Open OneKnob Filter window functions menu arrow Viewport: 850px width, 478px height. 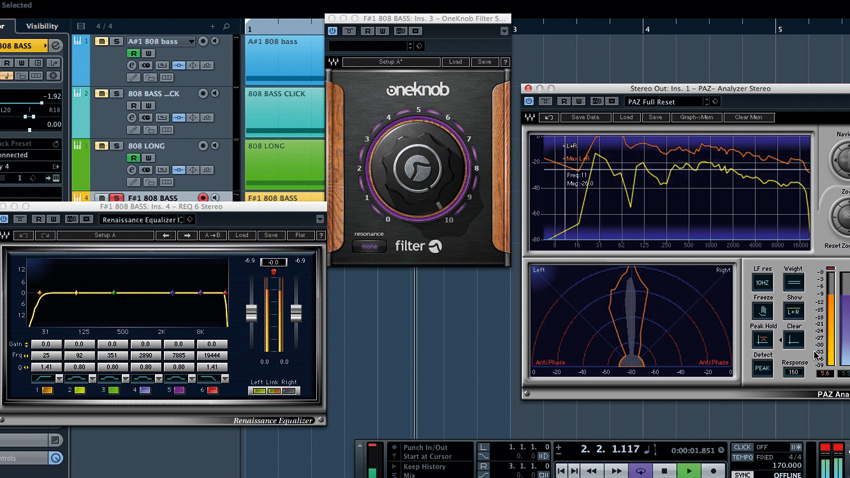(x=504, y=31)
